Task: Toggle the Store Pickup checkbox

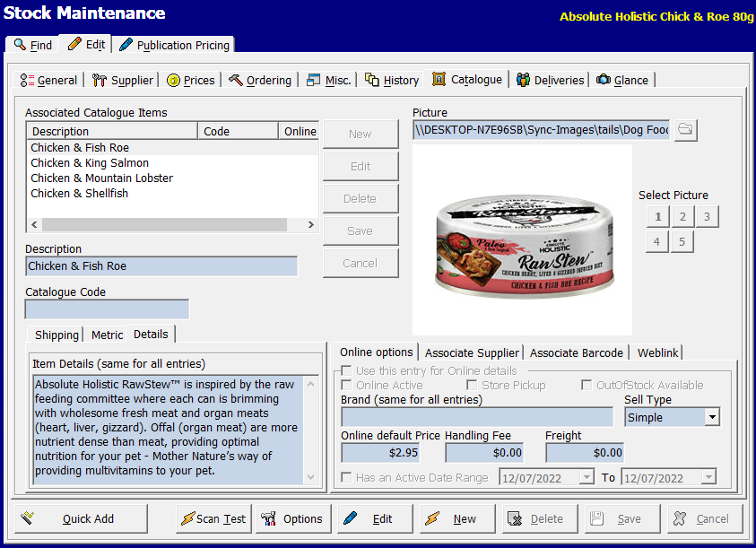Action: [x=473, y=385]
